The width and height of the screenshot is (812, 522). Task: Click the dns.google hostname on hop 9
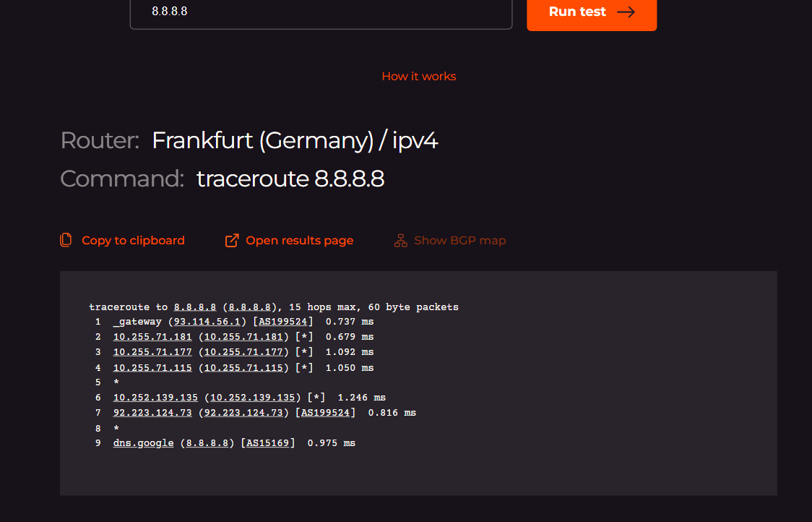(144, 442)
